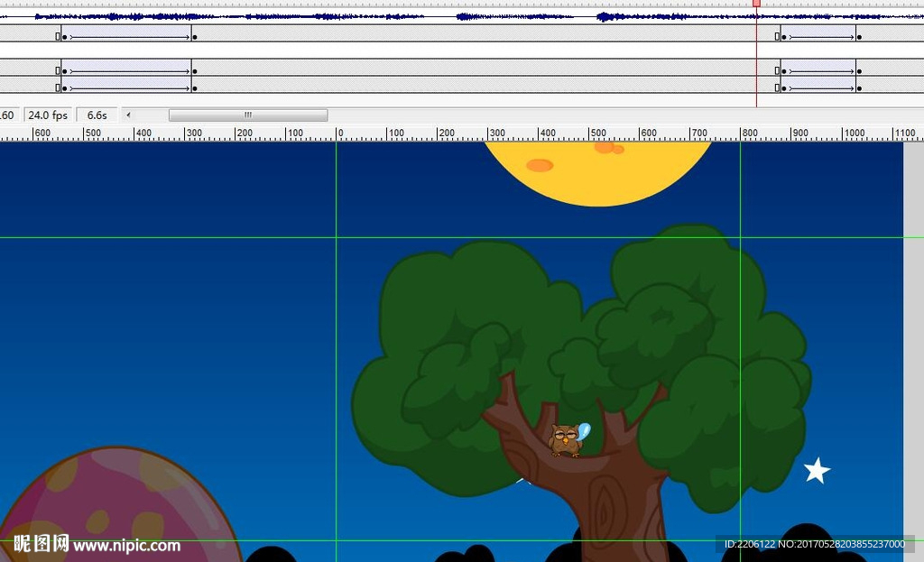Select end keyframe of bottom layer's right tween
Screen dimensions: 924x562
(859, 88)
